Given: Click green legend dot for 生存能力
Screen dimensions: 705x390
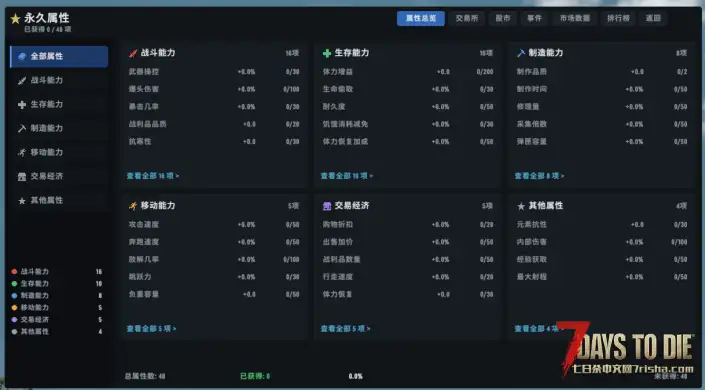Looking at the screenshot, I should (14, 284).
